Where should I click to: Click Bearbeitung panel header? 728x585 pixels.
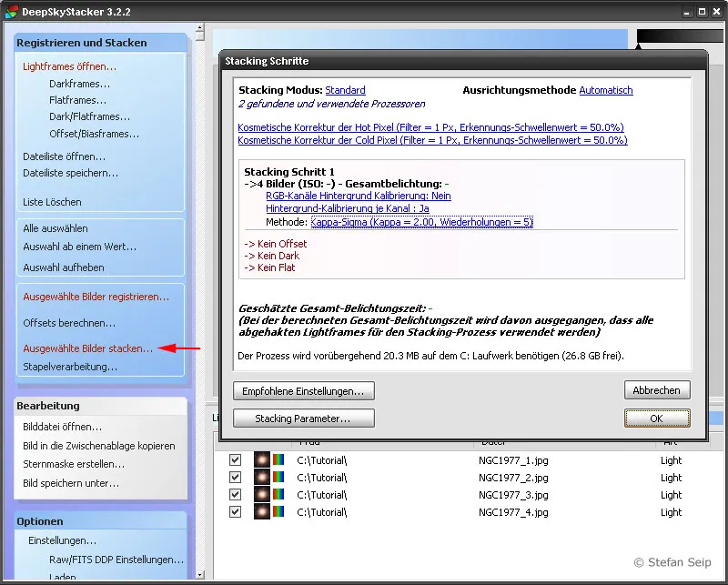click(x=100, y=406)
